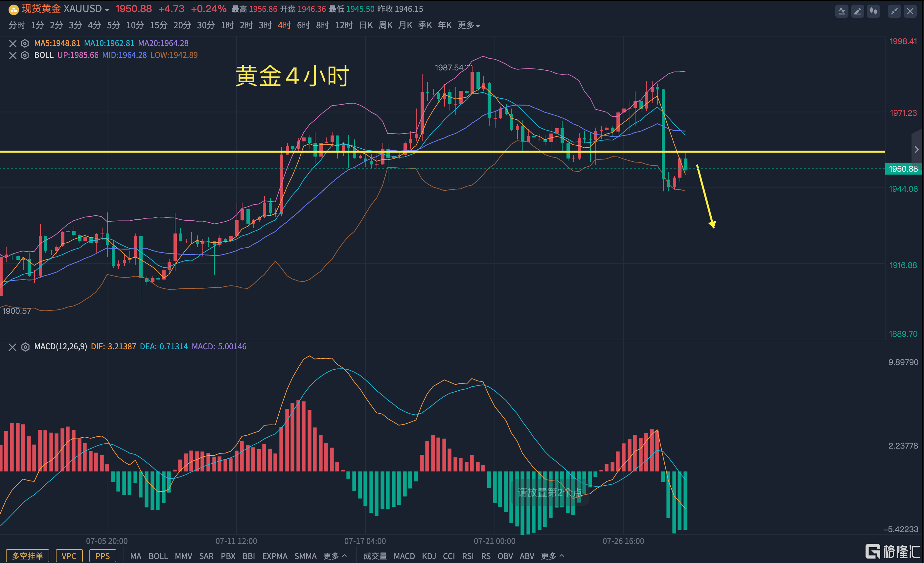Remove the MACD indicator with its X
924x563 pixels.
click(x=13, y=347)
